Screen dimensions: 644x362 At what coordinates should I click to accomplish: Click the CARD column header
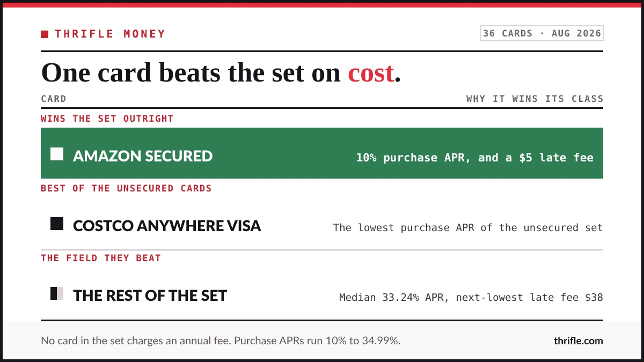tap(54, 99)
